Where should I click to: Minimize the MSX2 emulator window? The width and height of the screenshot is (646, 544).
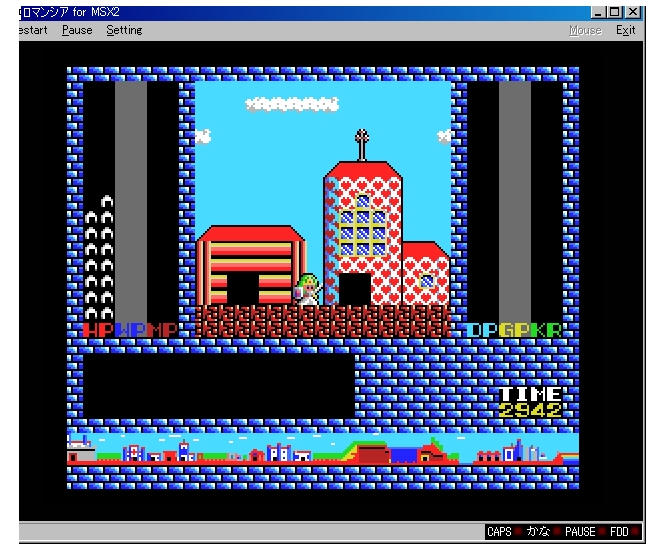coord(598,12)
